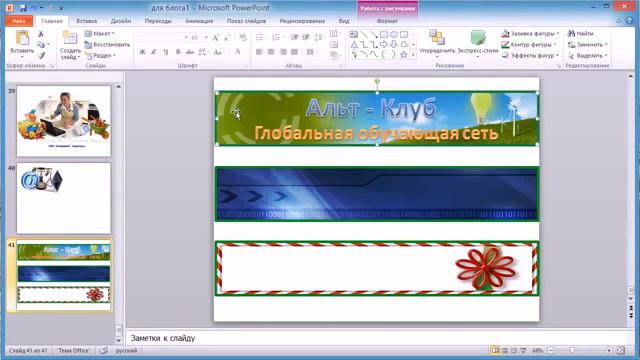Toggle bold (Ж) formatting
The width and height of the screenshot is (640, 360).
(142, 52)
